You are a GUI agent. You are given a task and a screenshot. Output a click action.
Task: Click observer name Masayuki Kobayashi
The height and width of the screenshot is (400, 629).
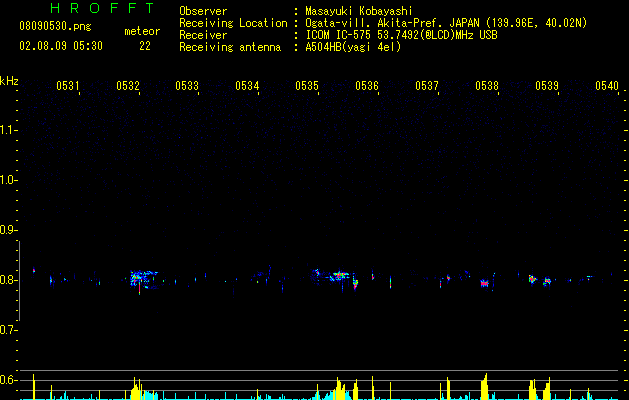point(359,11)
